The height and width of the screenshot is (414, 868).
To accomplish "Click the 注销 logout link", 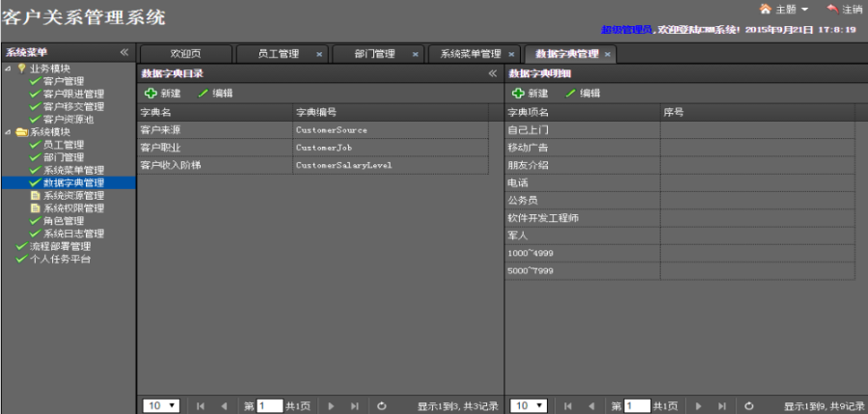I will 844,9.
